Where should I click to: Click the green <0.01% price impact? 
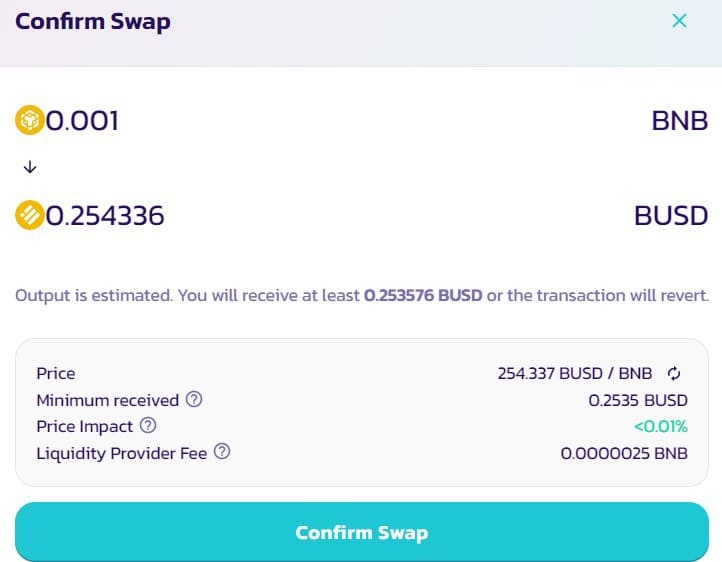[x=661, y=427]
